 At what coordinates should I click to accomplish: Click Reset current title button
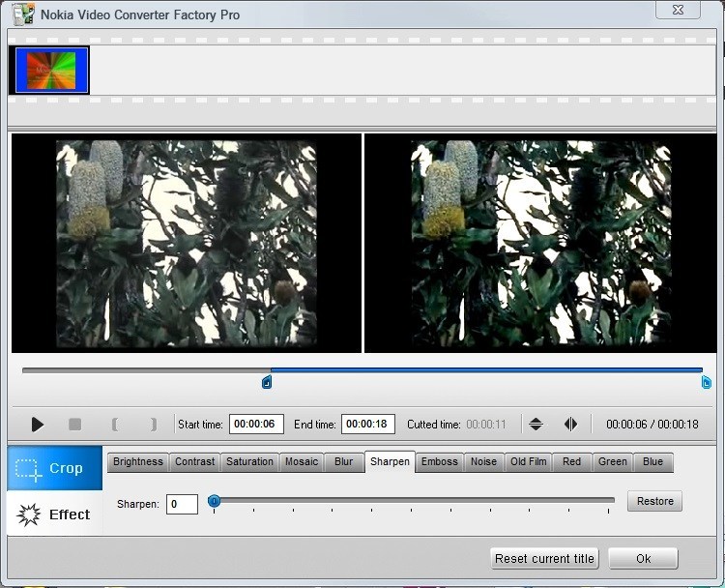[x=544, y=558]
